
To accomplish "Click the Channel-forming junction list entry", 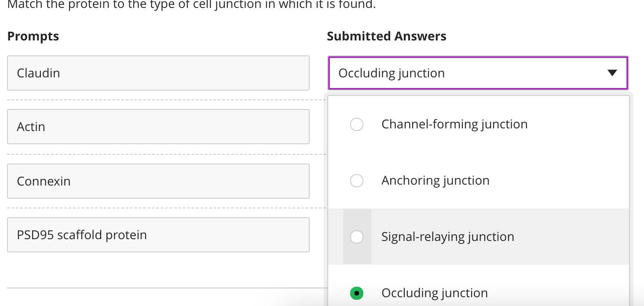I will (x=454, y=124).
